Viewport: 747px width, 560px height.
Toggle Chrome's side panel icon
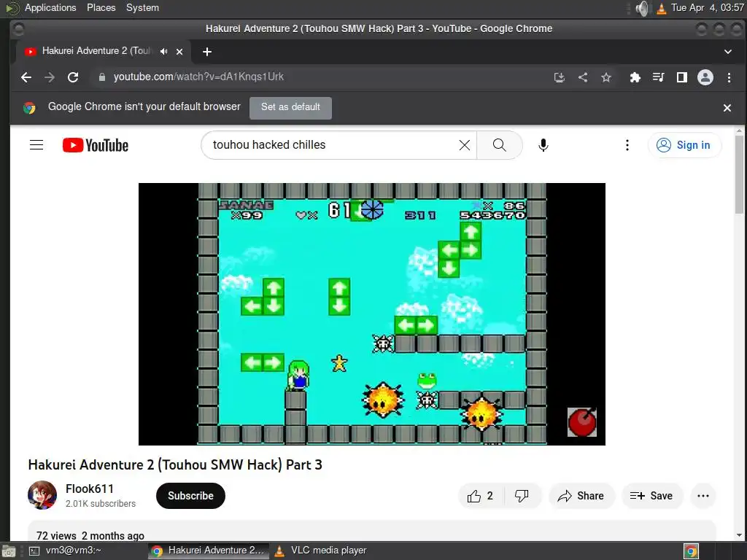pyautogui.click(x=682, y=77)
